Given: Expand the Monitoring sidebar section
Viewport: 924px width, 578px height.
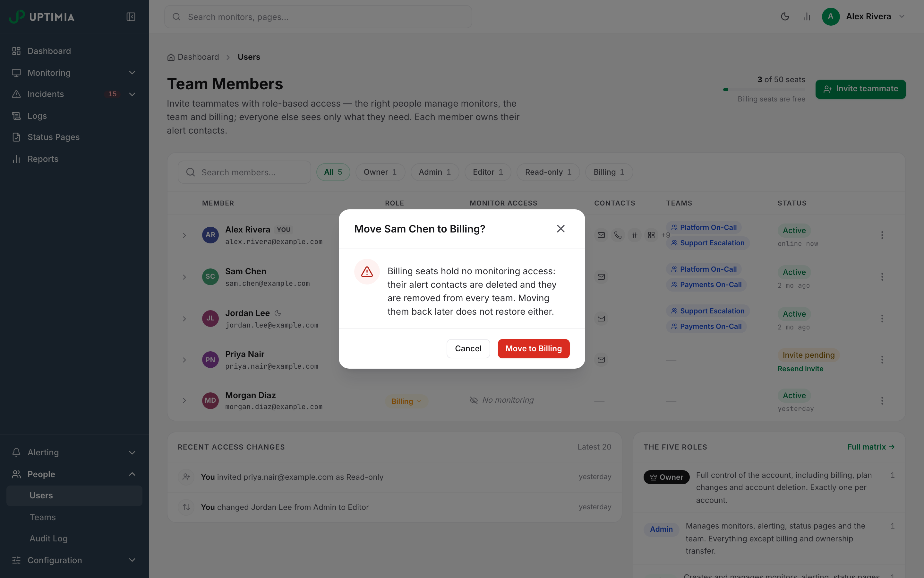Looking at the screenshot, I should [74, 73].
